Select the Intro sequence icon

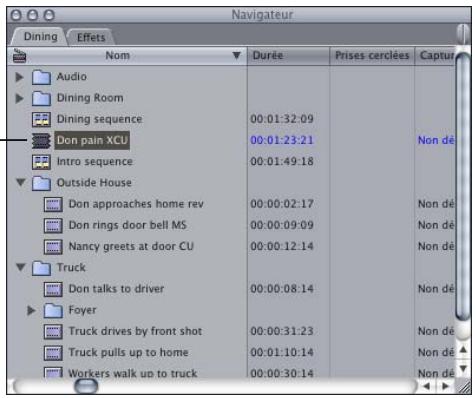point(41,162)
